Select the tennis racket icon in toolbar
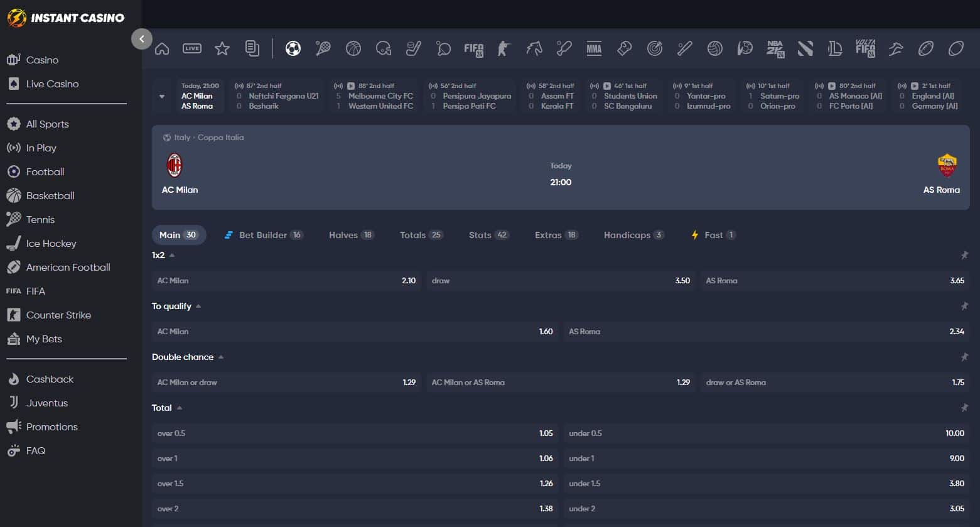Image resolution: width=980 pixels, height=527 pixels. [x=323, y=48]
